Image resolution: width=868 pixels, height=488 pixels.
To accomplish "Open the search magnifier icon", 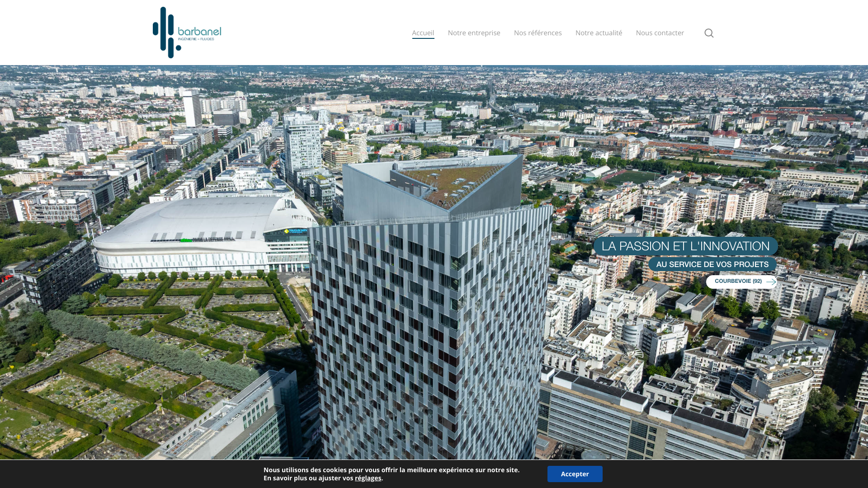I will tap(709, 33).
